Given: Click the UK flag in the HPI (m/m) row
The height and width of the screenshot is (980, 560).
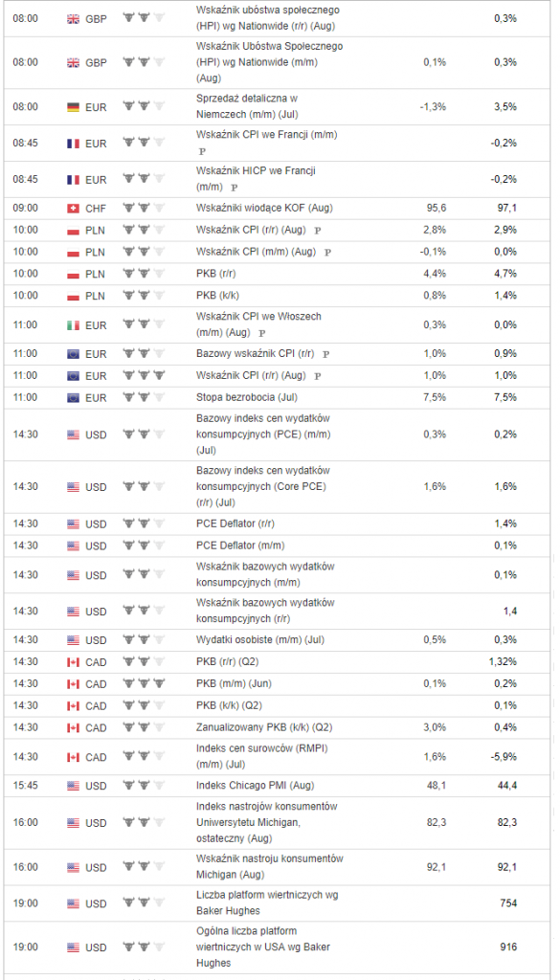Looking at the screenshot, I should 73,62.
